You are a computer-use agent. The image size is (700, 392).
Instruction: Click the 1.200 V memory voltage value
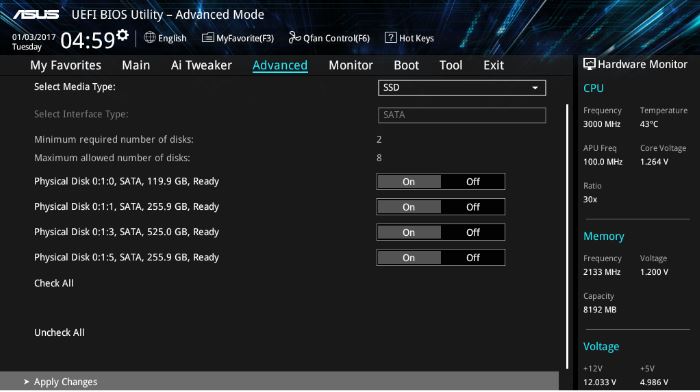click(x=654, y=272)
